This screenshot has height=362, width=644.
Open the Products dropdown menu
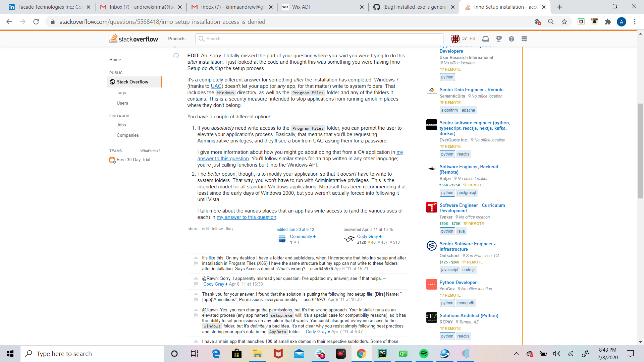[177, 39]
